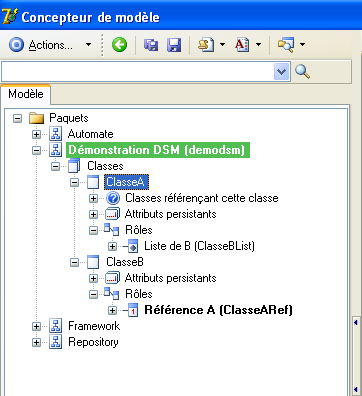The width and height of the screenshot is (362, 396).
Task: Collapse Rôles node under ClasseB
Action: point(93,294)
